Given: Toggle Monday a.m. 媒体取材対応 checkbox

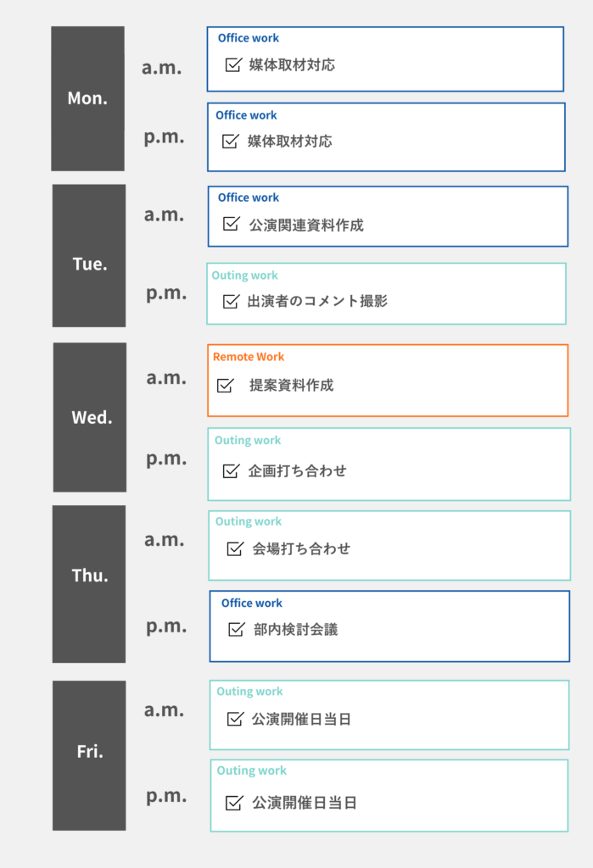Looking at the screenshot, I should [233, 64].
